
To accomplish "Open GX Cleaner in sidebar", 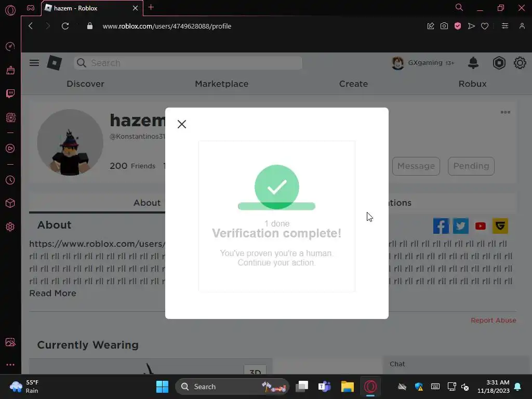I will (x=10, y=70).
